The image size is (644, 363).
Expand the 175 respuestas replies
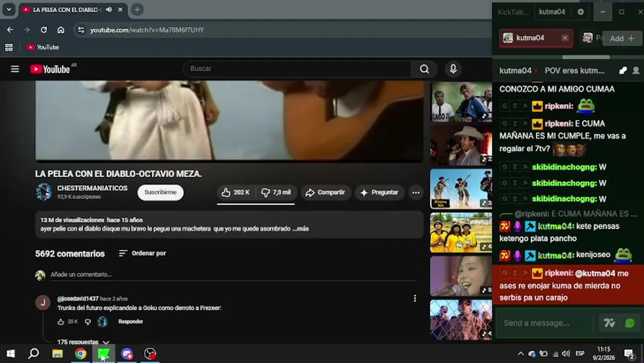click(83, 342)
